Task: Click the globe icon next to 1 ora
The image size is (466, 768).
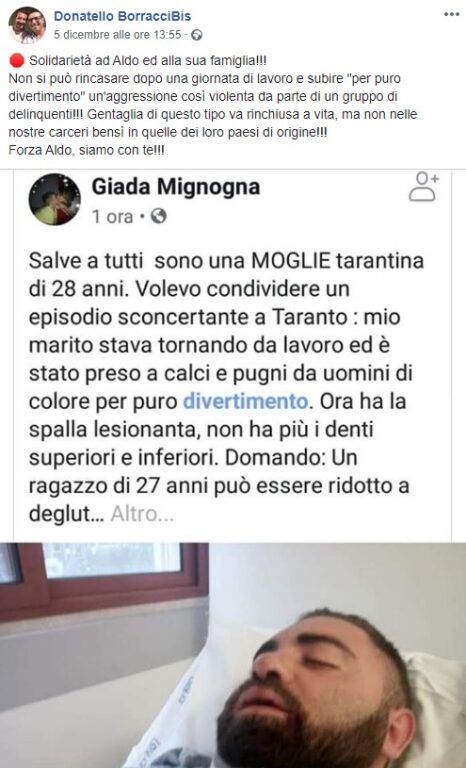Action: coord(158,216)
